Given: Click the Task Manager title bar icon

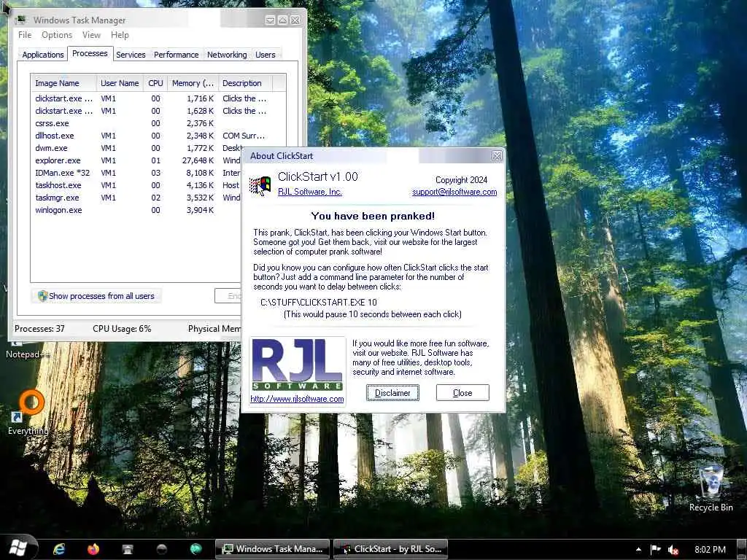Looking at the screenshot, I should point(20,20).
